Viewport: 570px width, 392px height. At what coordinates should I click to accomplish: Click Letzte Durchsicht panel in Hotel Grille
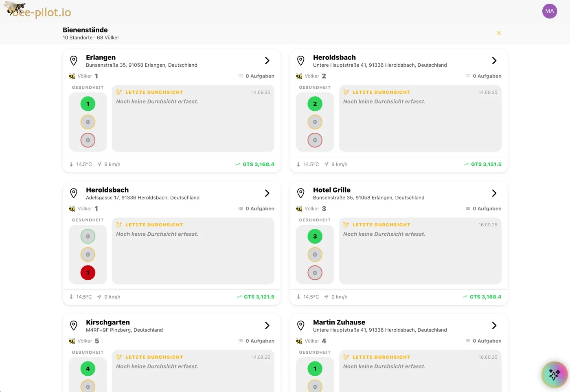[x=420, y=251]
